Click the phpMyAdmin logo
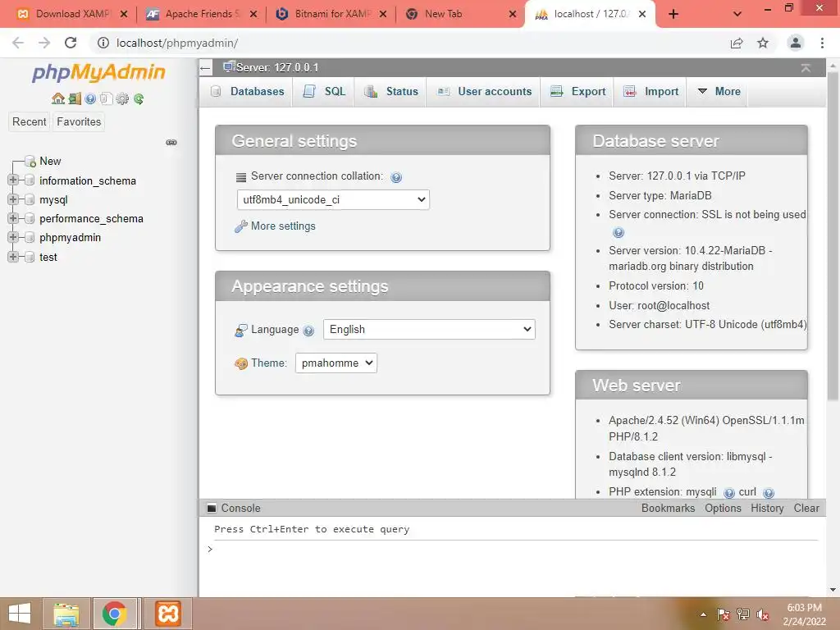The height and width of the screenshot is (630, 840). (98, 72)
